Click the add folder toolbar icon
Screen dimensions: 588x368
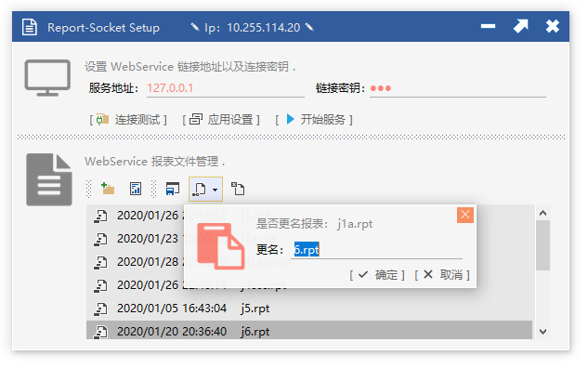[x=108, y=189]
